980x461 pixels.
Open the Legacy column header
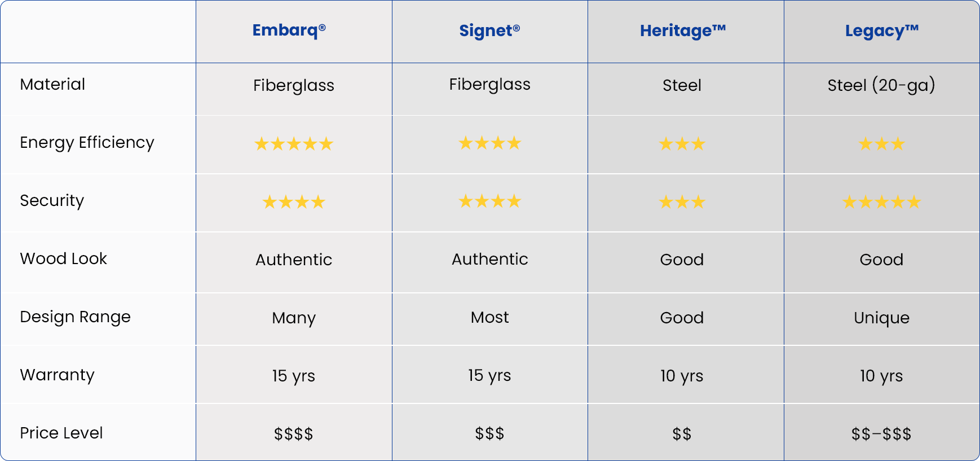click(x=881, y=31)
